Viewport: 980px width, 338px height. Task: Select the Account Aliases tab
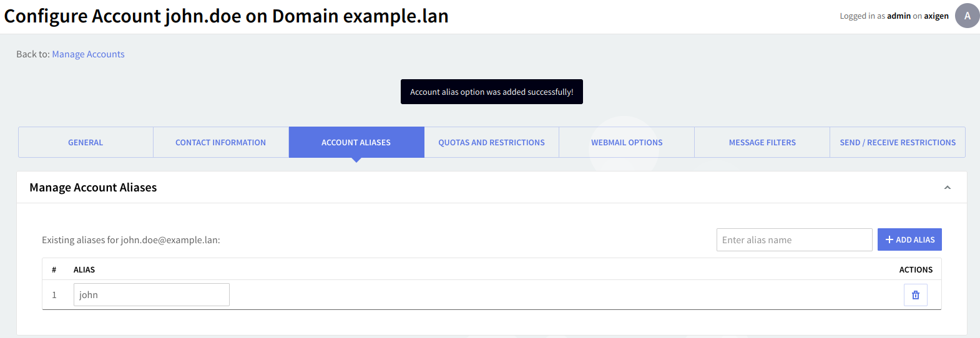coord(356,142)
